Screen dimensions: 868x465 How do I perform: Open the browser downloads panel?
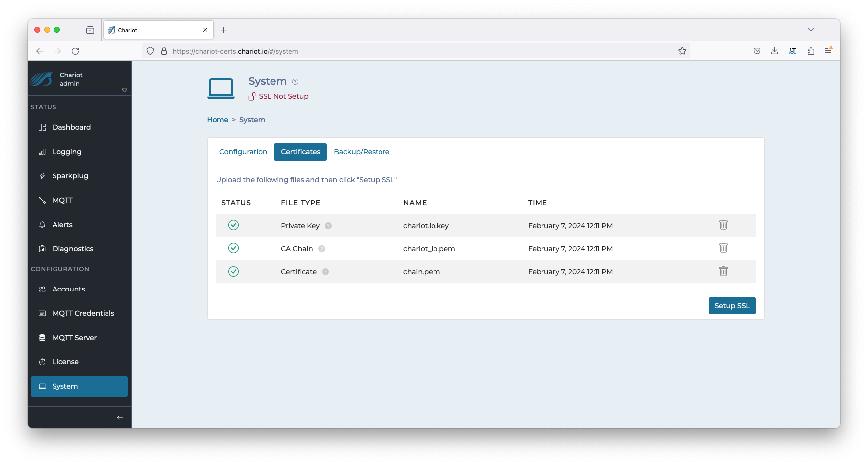coord(775,51)
